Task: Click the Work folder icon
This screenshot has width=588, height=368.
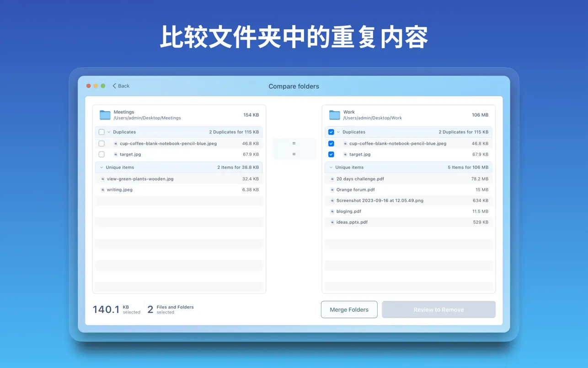Action: tap(335, 115)
